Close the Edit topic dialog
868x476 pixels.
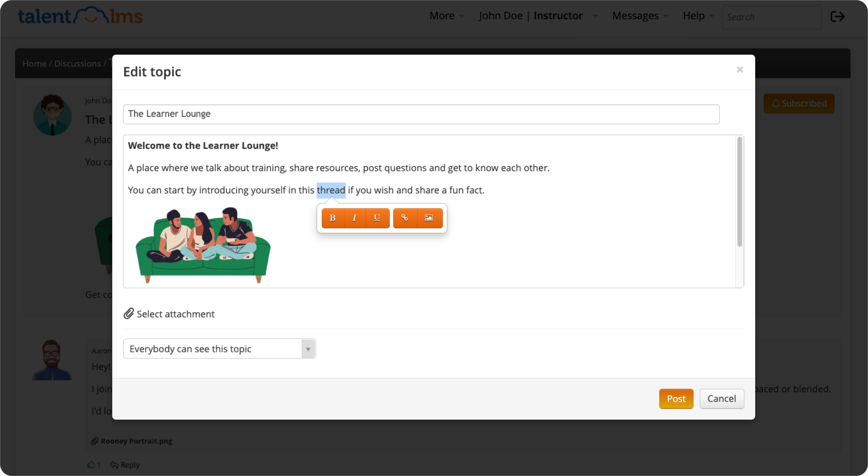pos(740,69)
